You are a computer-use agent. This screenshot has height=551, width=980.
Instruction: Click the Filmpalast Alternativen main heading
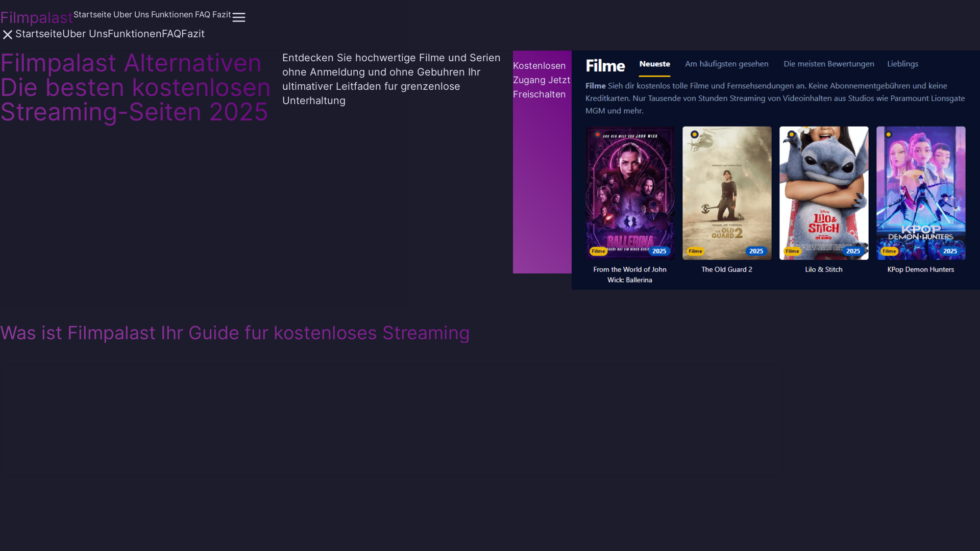[135, 87]
